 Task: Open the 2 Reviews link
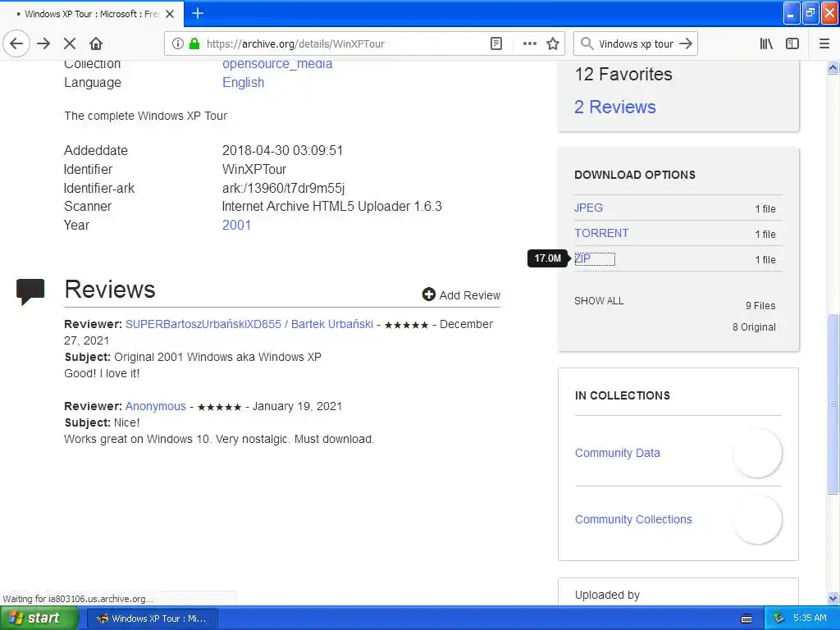[x=615, y=107]
